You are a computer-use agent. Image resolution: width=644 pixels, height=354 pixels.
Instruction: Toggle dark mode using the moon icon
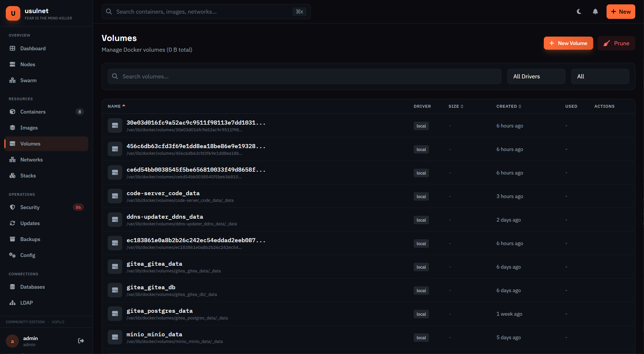pos(579,12)
